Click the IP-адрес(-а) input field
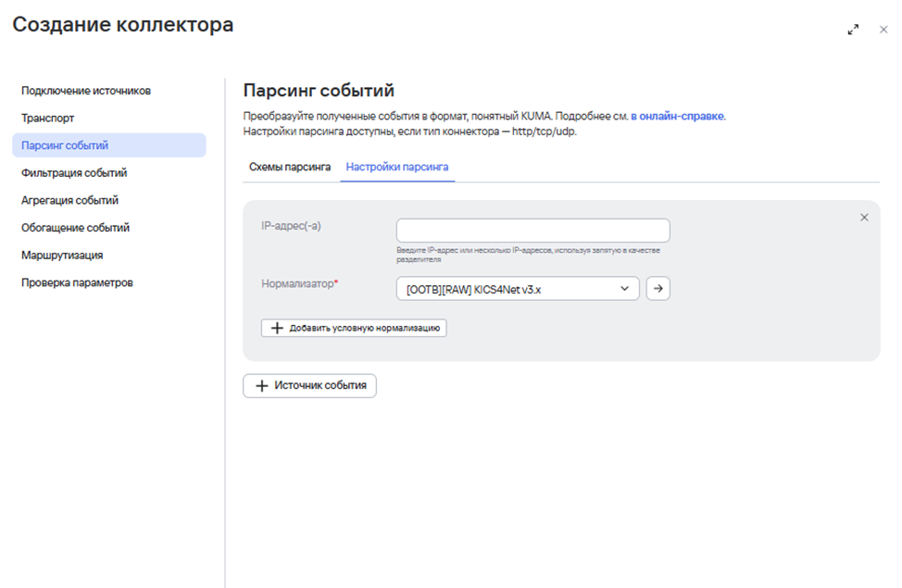902x588 pixels. coord(532,230)
